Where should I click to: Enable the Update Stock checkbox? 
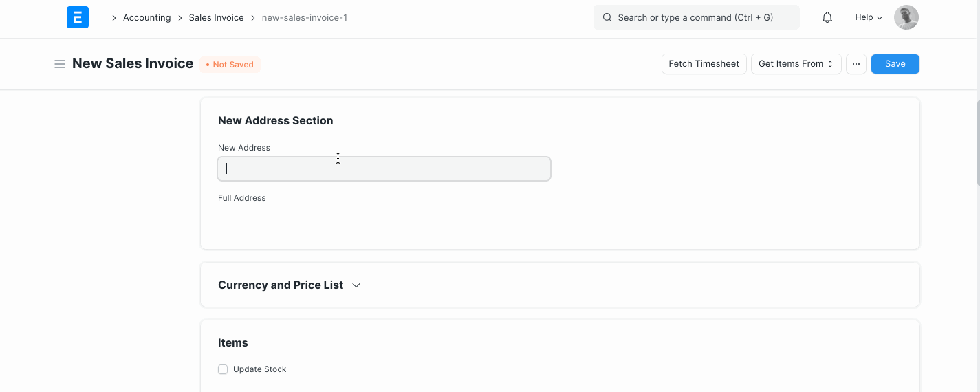coord(223,369)
